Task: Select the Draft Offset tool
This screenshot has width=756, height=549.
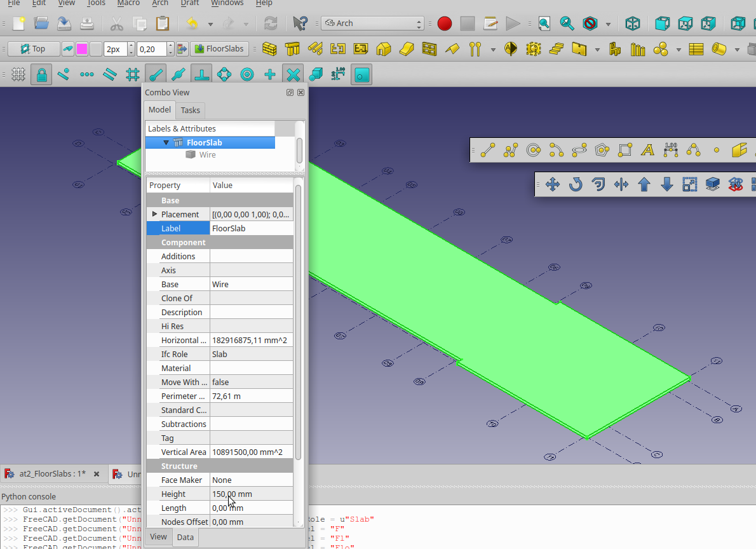Action: click(598, 184)
